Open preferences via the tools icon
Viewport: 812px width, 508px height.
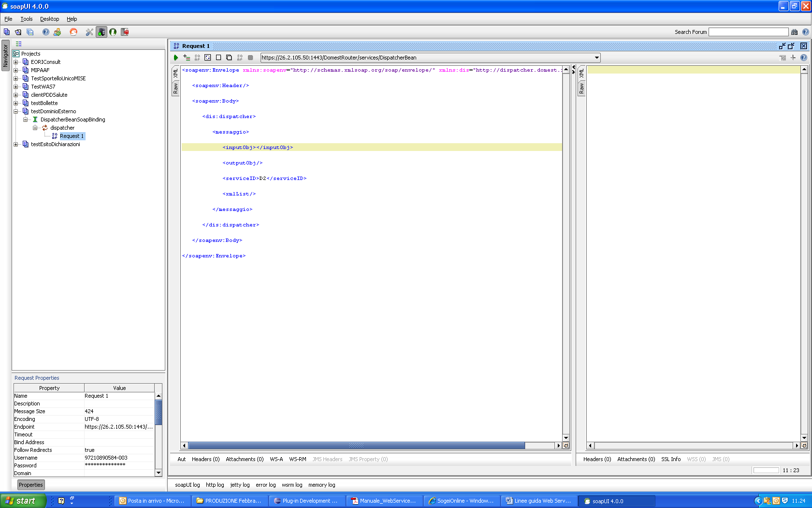tap(89, 32)
